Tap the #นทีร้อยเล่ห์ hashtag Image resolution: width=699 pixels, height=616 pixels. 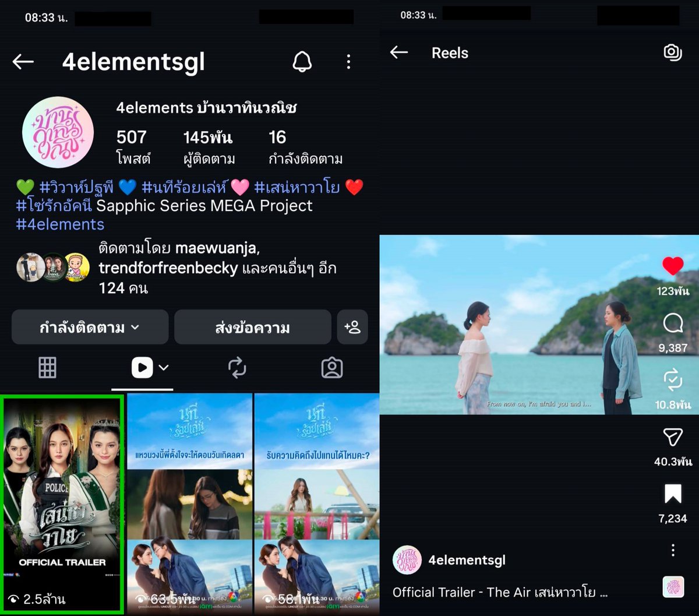click(x=183, y=187)
